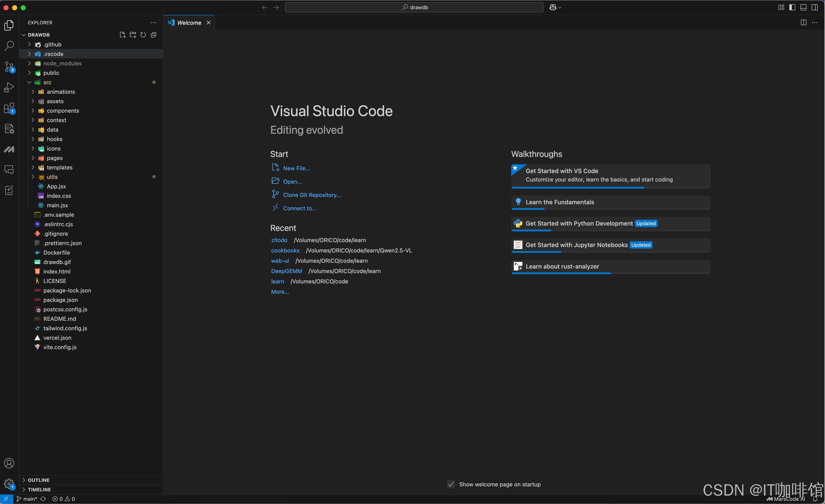Image resolution: width=825 pixels, height=504 pixels.
Task: Uncheck Show welcome page on startup
Action: (x=451, y=484)
